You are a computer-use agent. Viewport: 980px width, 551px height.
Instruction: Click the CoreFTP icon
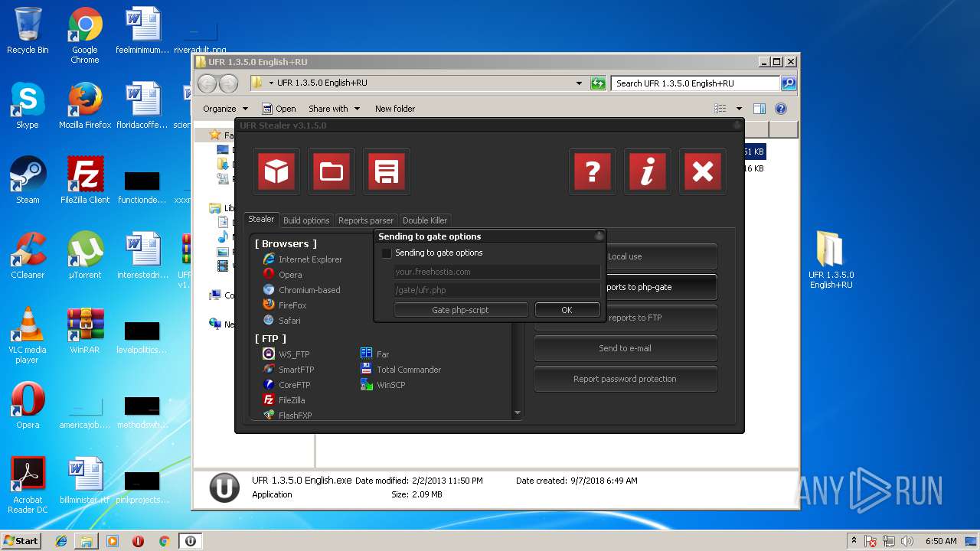(269, 385)
